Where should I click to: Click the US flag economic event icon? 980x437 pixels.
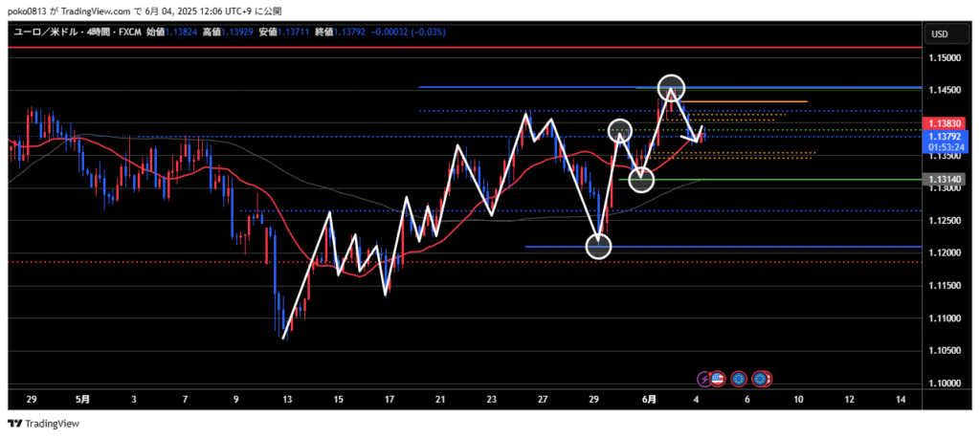pyautogui.click(x=717, y=379)
